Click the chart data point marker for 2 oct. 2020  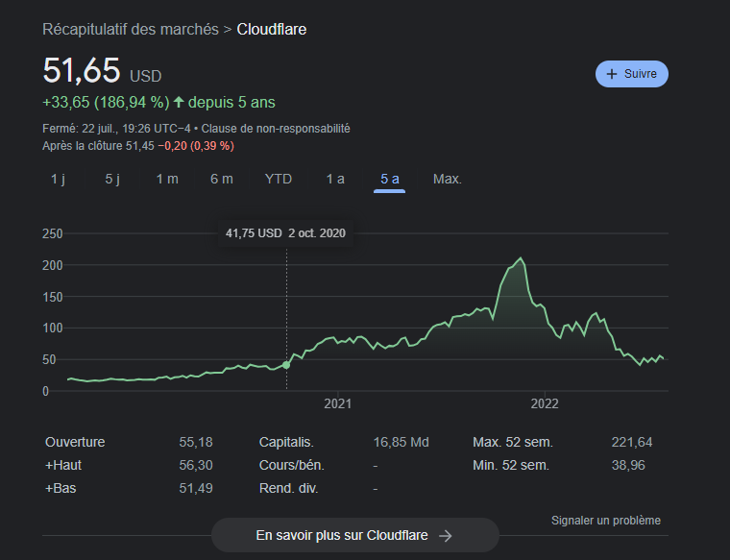click(286, 365)
